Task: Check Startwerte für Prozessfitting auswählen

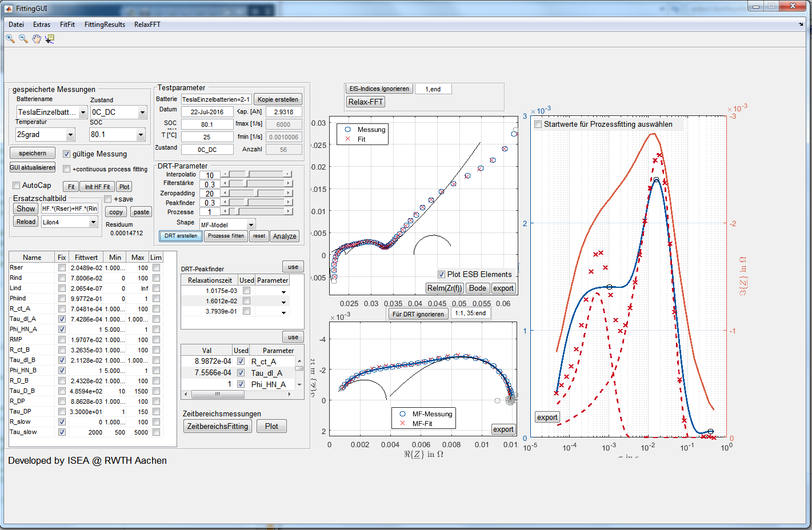Action: tap(538, 125)
